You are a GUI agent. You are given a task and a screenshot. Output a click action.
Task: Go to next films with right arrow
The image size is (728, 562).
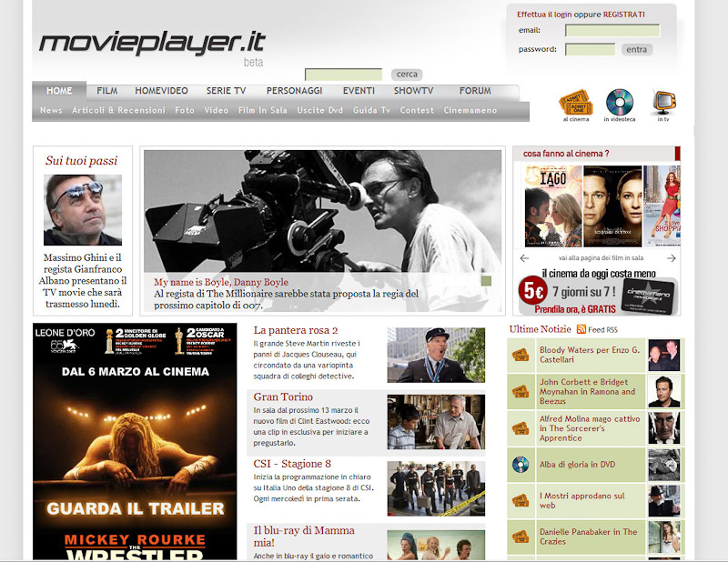(x=671, y=258)
